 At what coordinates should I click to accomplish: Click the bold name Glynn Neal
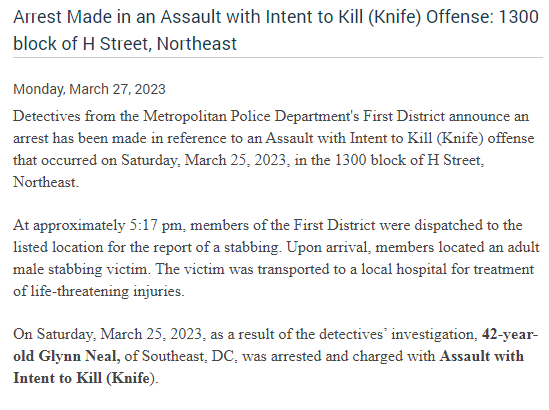(79, 356)
